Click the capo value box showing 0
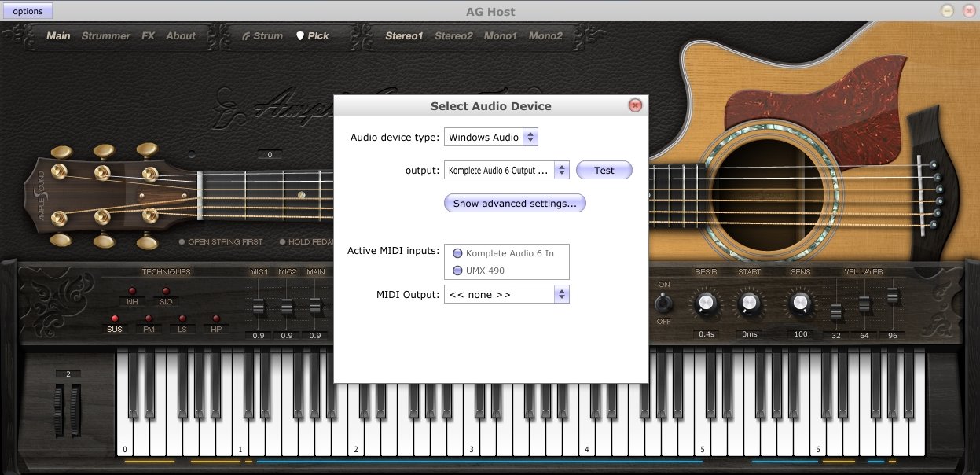This screenshot has height=475, width=980. tap(269, 155)
